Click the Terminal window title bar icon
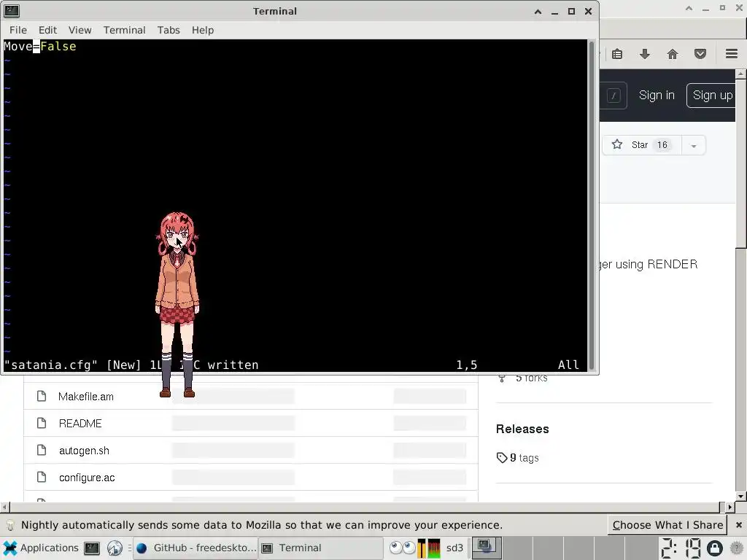 coord(12,10)
